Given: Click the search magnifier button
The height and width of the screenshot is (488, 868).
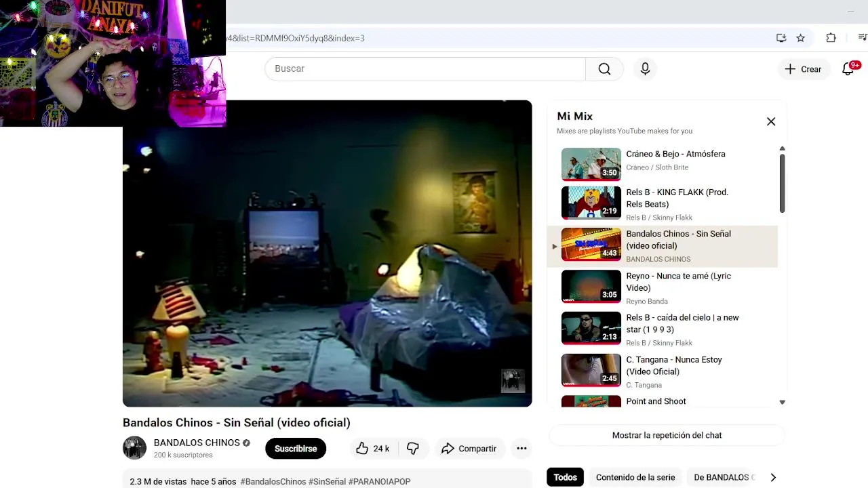Looking at the screenshot, I should (x=604, y=68).
